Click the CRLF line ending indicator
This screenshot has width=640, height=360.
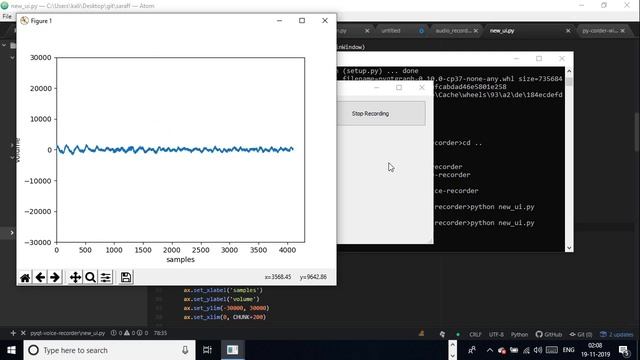tap(475, 334)
